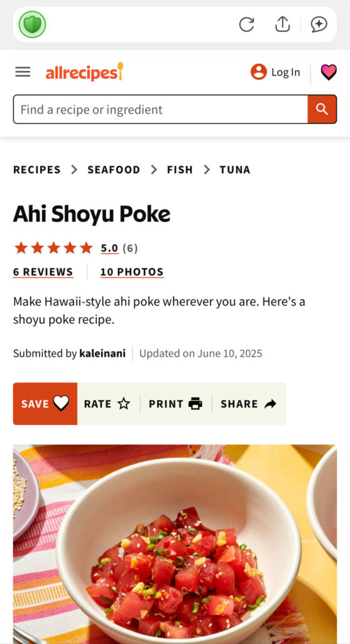Image resolution: width=350 pixels, height=644 pixels.
Task: Click the orange Log In profile icon
Action: click(x=258, y=72)
